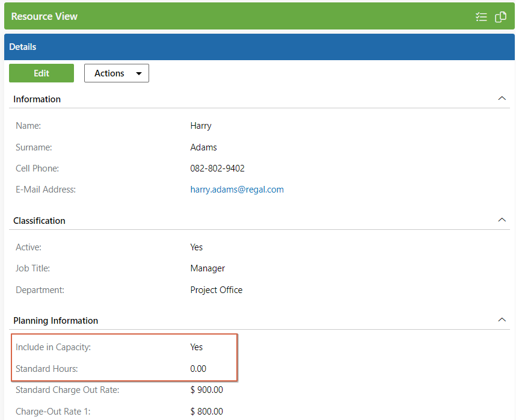This screenshot has height=420, width=516.
Task: Click the checklist icon in Resource View header
Action: (x=481, y=16)
